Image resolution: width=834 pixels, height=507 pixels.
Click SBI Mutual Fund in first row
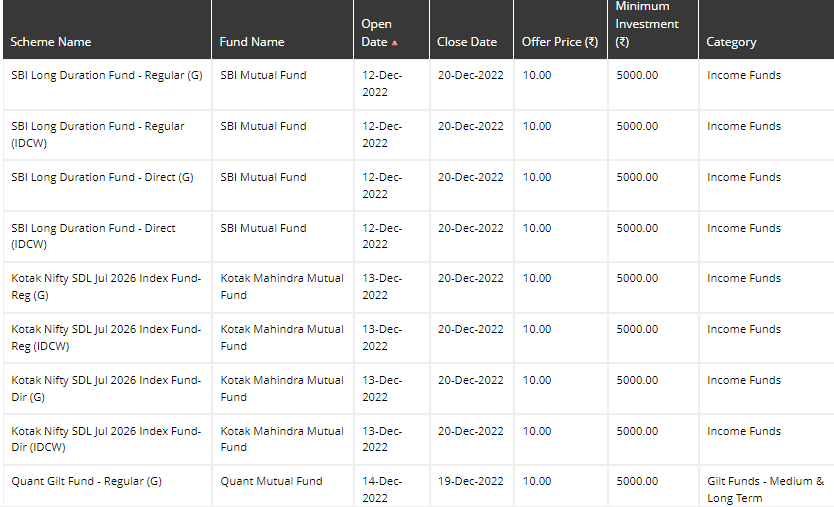point(263,76)
